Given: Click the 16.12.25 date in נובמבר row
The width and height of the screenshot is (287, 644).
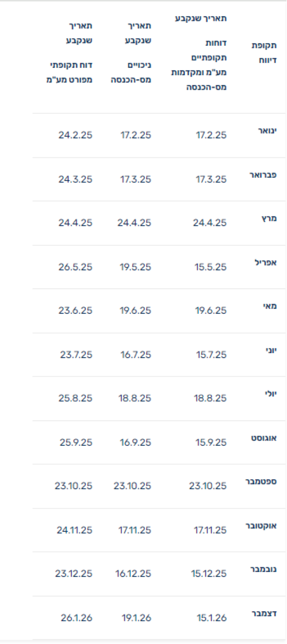Looking at the screenshot, I should click(133, 574).
